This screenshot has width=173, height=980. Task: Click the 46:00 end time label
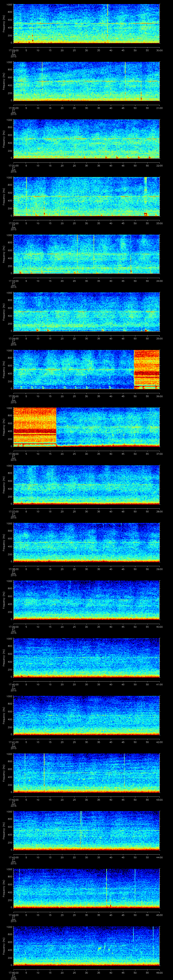159,972
